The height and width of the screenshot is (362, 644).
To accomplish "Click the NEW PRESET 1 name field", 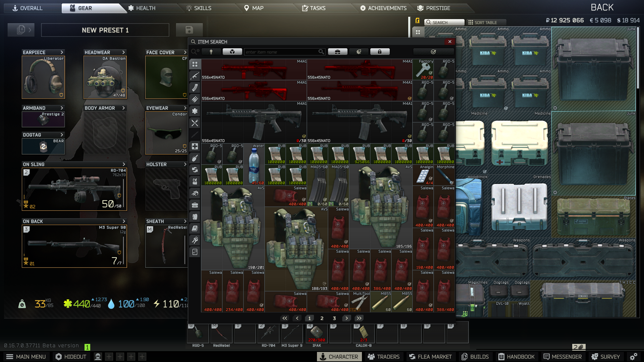I will point(105,30).
